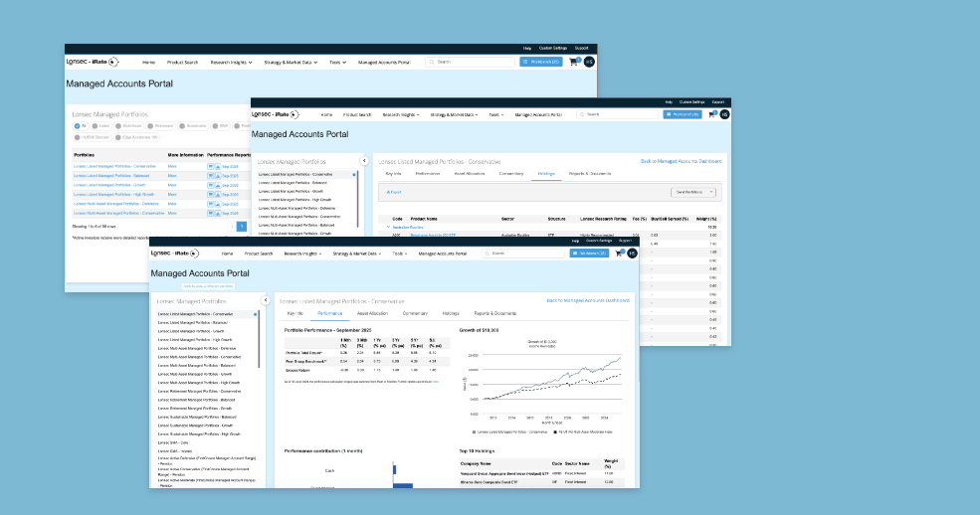Expand Strategy & Market Data in performance window

click(357, 254)
